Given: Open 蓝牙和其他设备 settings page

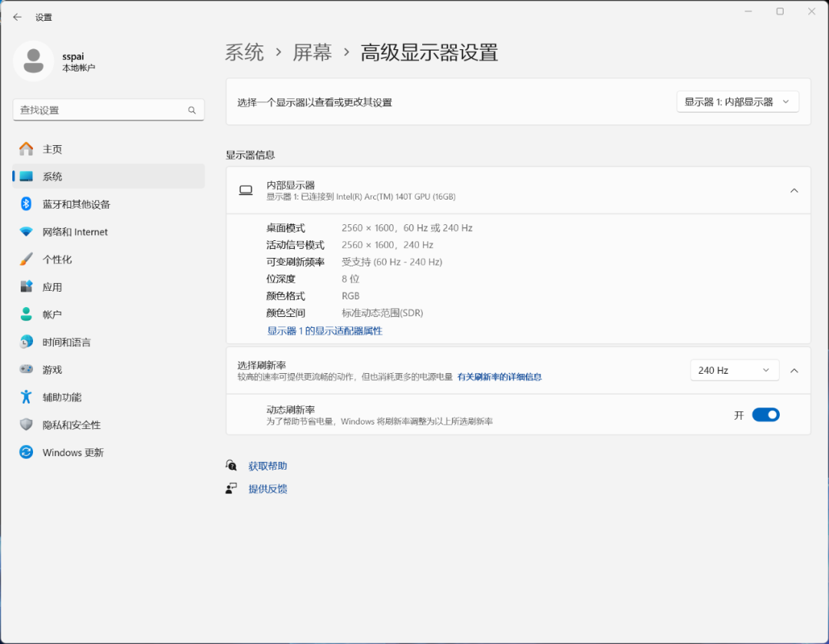Looking at the screenshot, I should [108, 204].
